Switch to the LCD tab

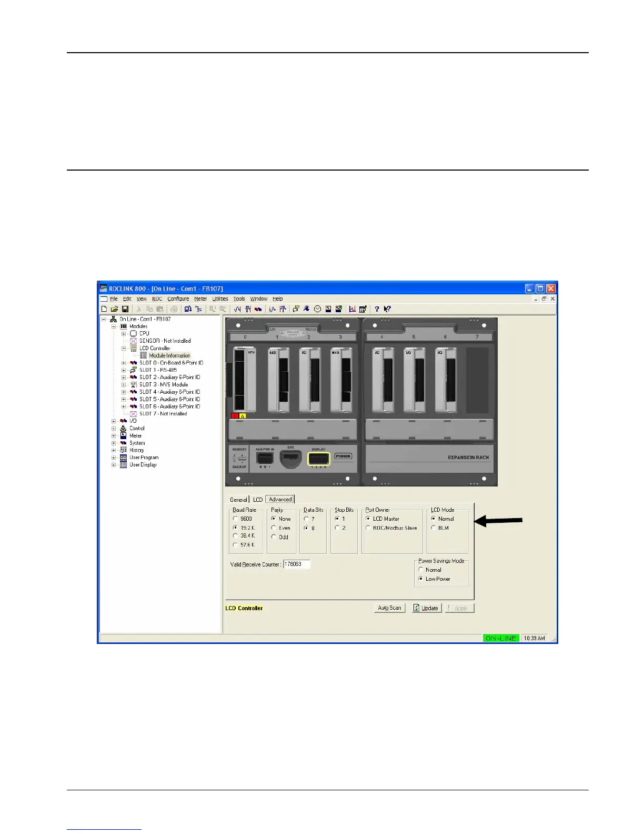click(x=257, y=500)
